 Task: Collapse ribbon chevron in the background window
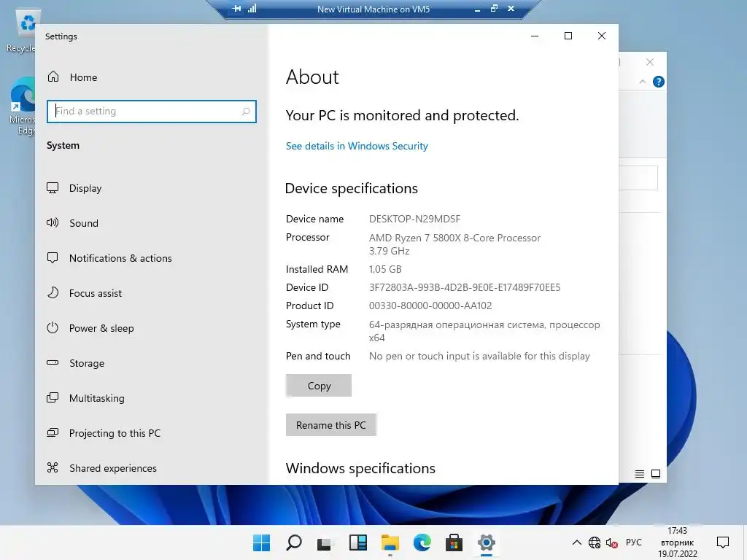pos(642,82)
